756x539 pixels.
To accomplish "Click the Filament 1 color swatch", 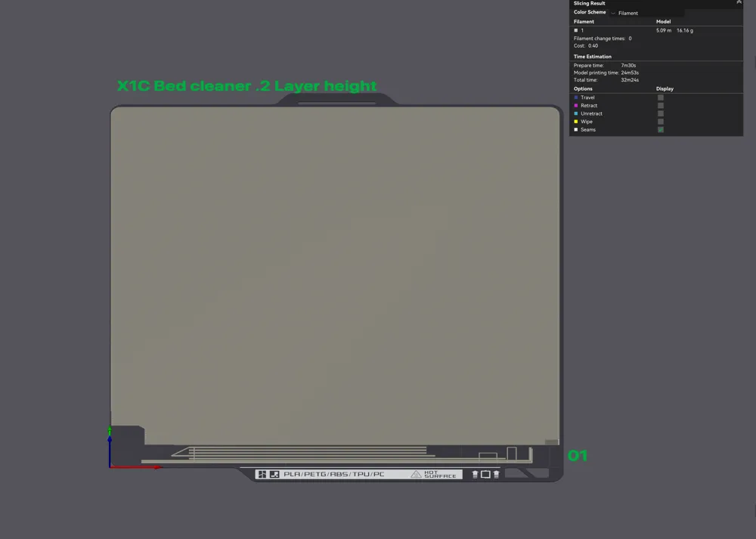I will 575,30.
